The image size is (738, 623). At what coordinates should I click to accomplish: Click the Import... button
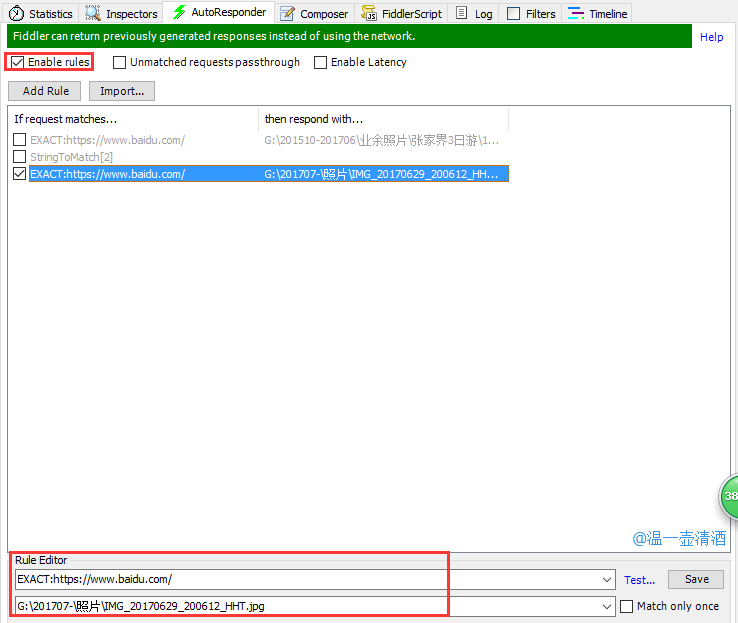tap(122, 91)
